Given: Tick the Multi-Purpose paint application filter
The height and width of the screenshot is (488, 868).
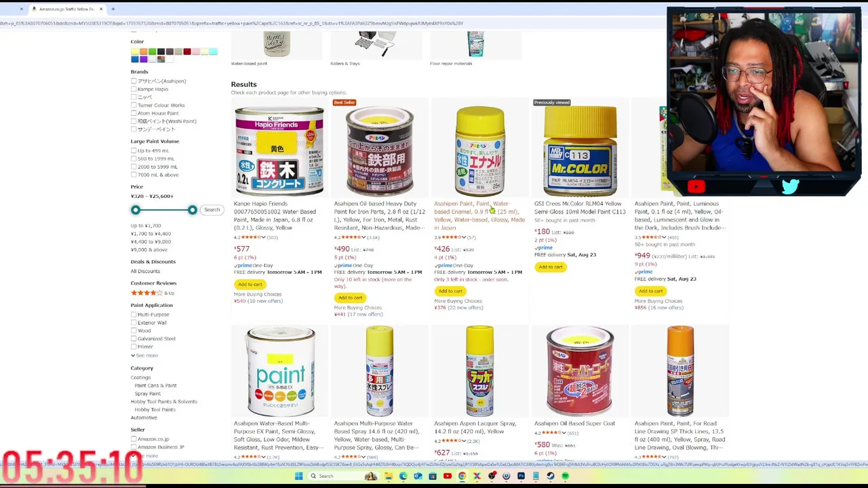Looking at the screenshot, I should [x=134, y=314].
